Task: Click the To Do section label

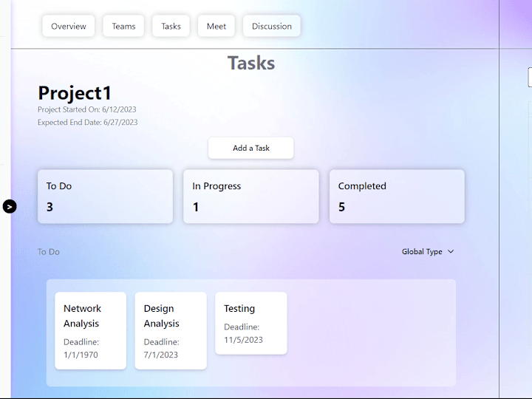Action: [49, 252]
